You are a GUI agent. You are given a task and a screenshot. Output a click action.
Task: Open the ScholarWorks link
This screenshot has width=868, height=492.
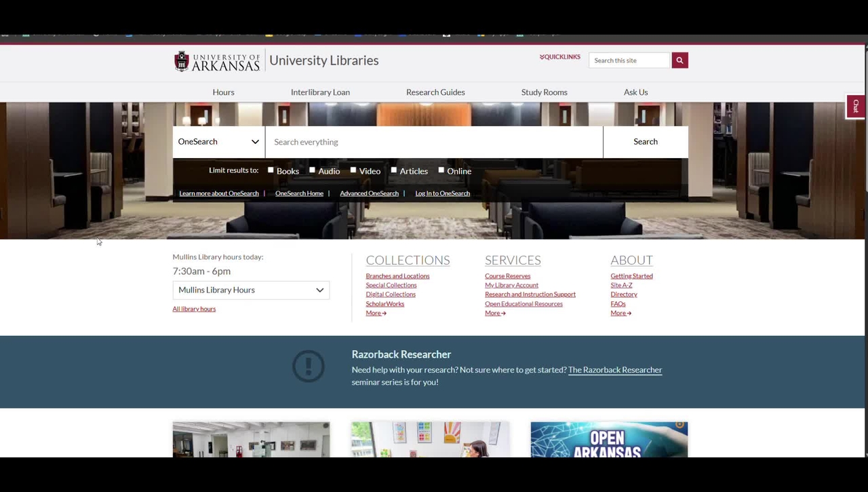click(384, 304)
